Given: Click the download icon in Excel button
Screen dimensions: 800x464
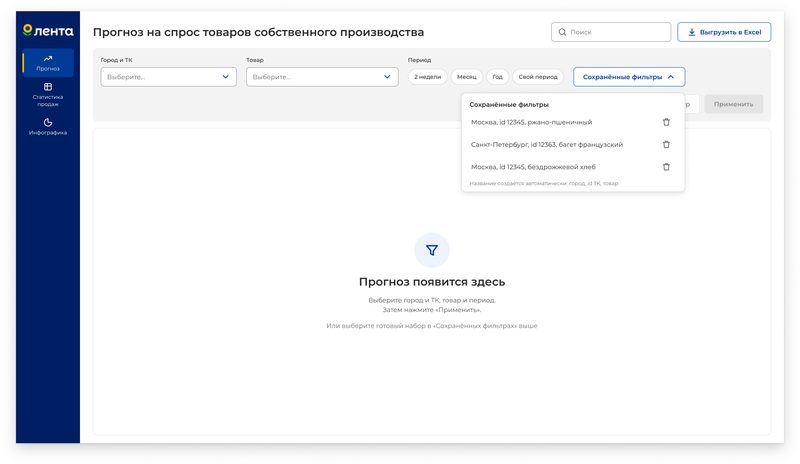Looking at the screenshot, I should coord(692,32).
